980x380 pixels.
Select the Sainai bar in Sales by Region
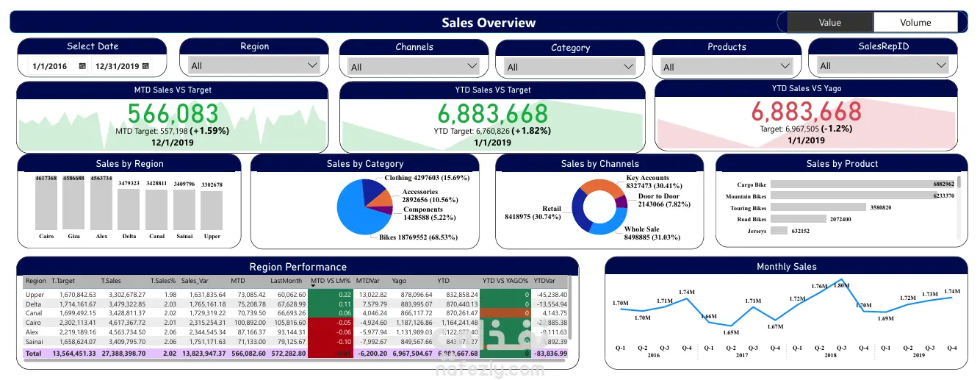tap(184, 210)
